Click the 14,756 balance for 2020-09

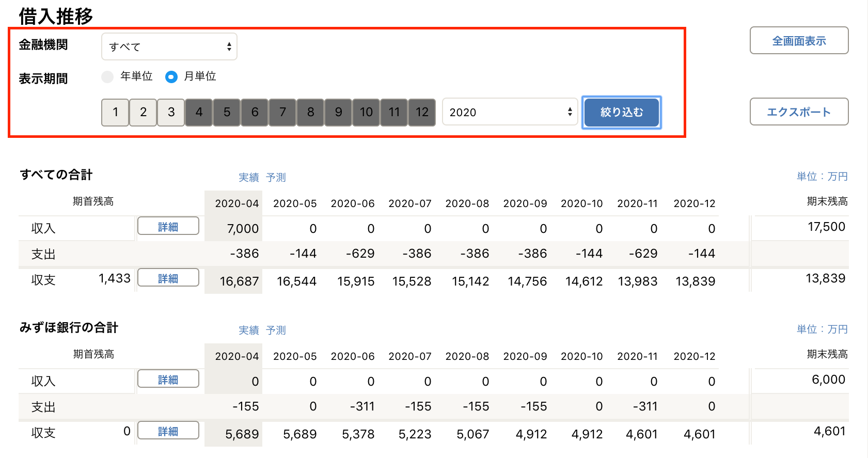[x=527, y=281]
